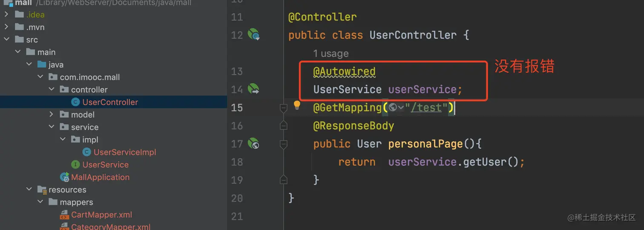This screenshot has width=644, height=230.
Task: Click line number 13 in the gutter
Action: tap(237, 71)
